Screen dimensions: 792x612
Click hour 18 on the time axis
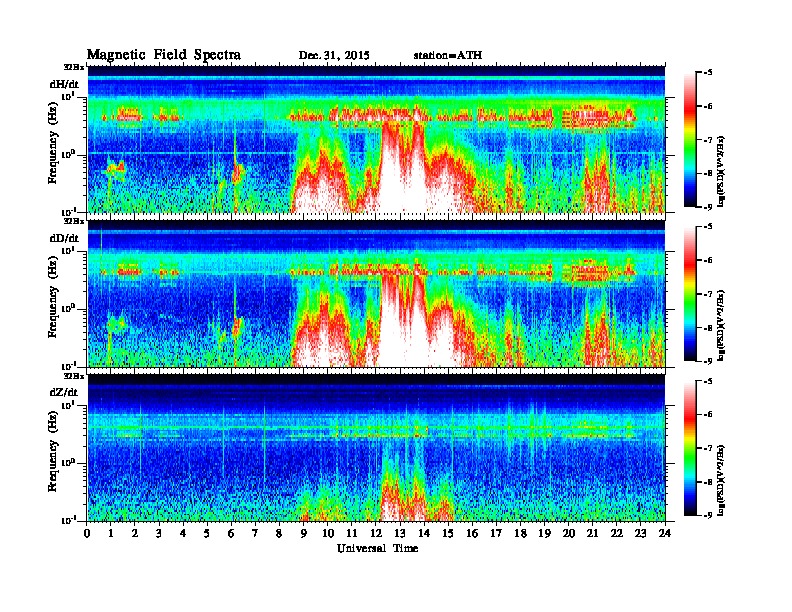pos(520,533)
